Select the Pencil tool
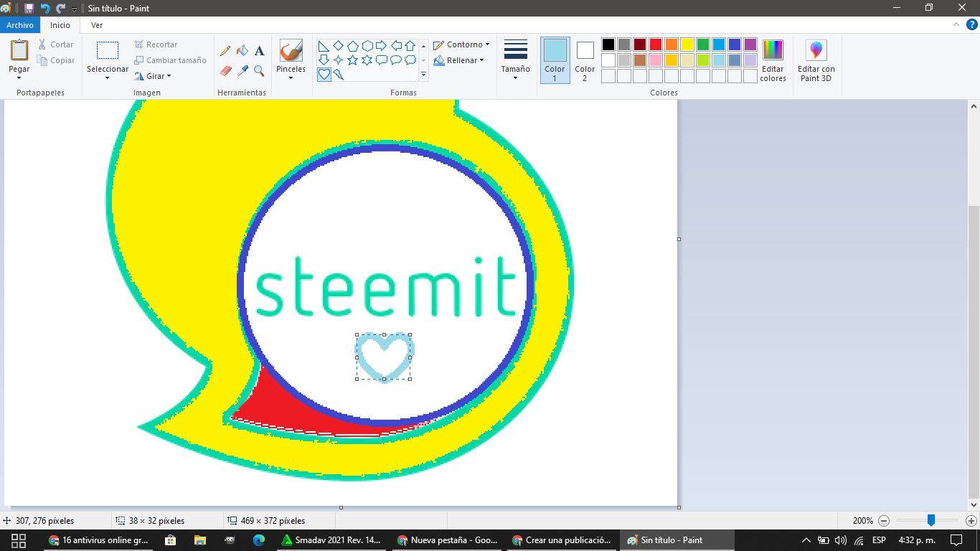 (x=225, y=51)
